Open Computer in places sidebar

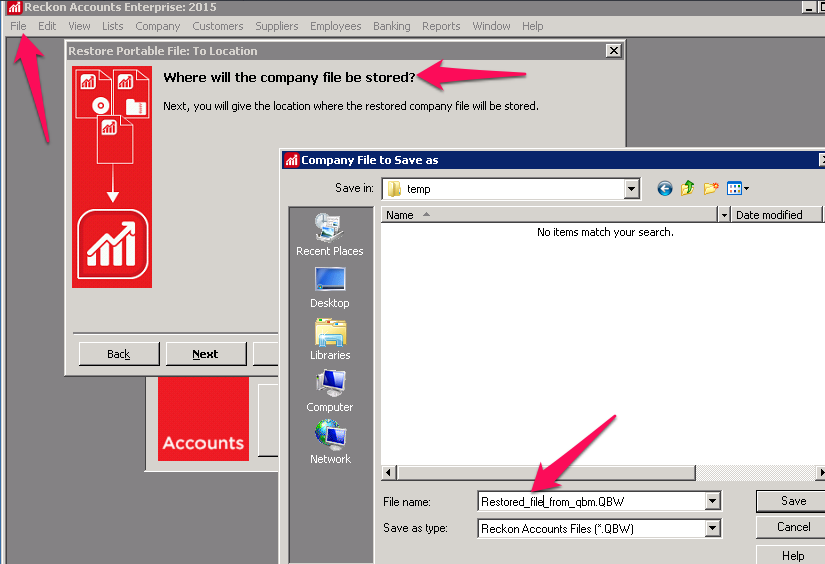(329, 391)
